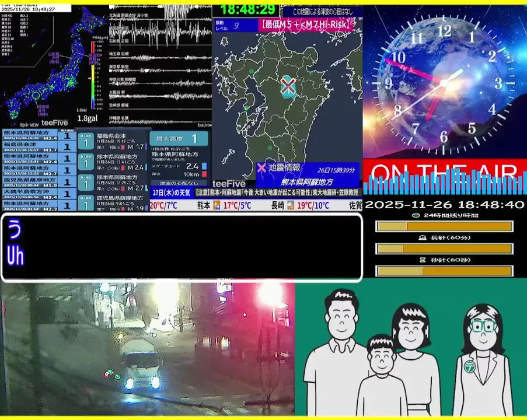Click the boy in the family illustration
The height and width of the screenshot is (420, 527).
coord(382,374)
